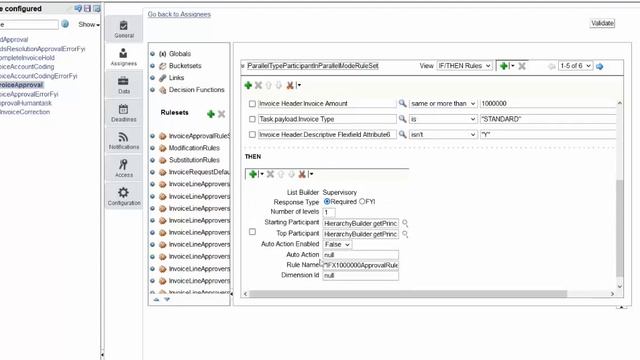Follow the Go back to Assignees link
The width and height of the screenshot is (640, 360).
pyautogui.click(x=179, y=14)
